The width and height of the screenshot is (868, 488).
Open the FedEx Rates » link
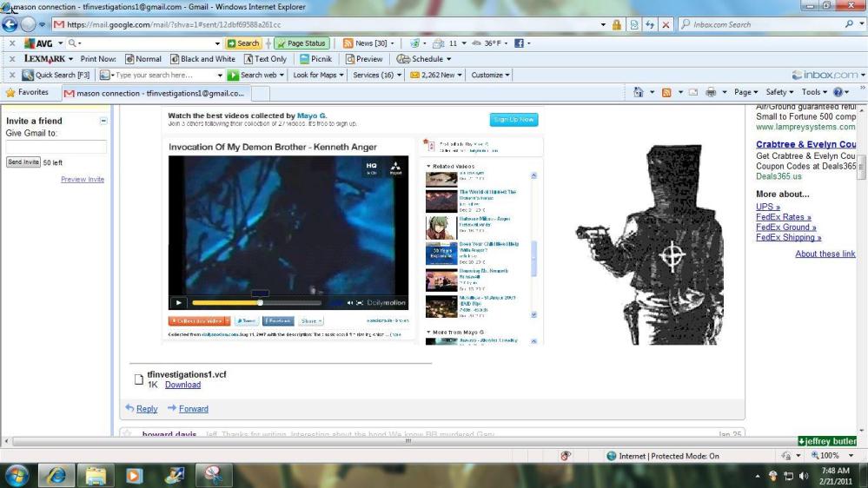pyautogui.click(x=784, y=217)
